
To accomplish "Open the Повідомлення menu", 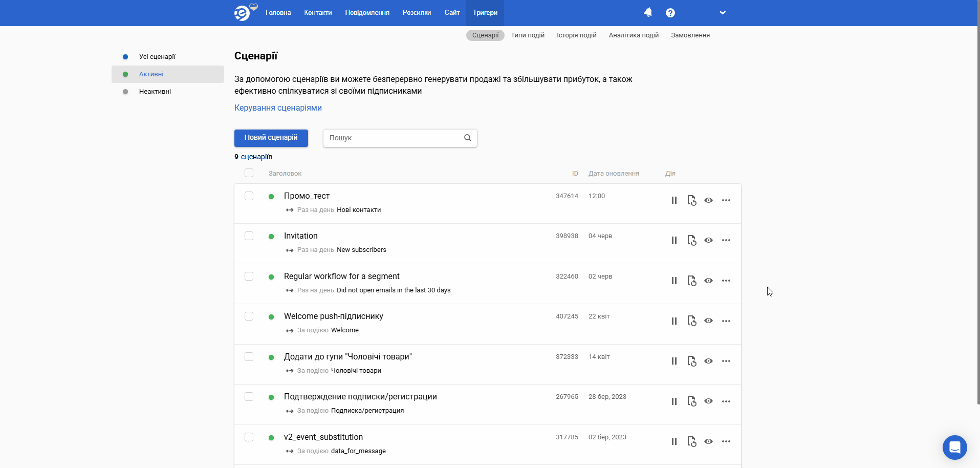I will pyautogui.click(x=367, y=13).
